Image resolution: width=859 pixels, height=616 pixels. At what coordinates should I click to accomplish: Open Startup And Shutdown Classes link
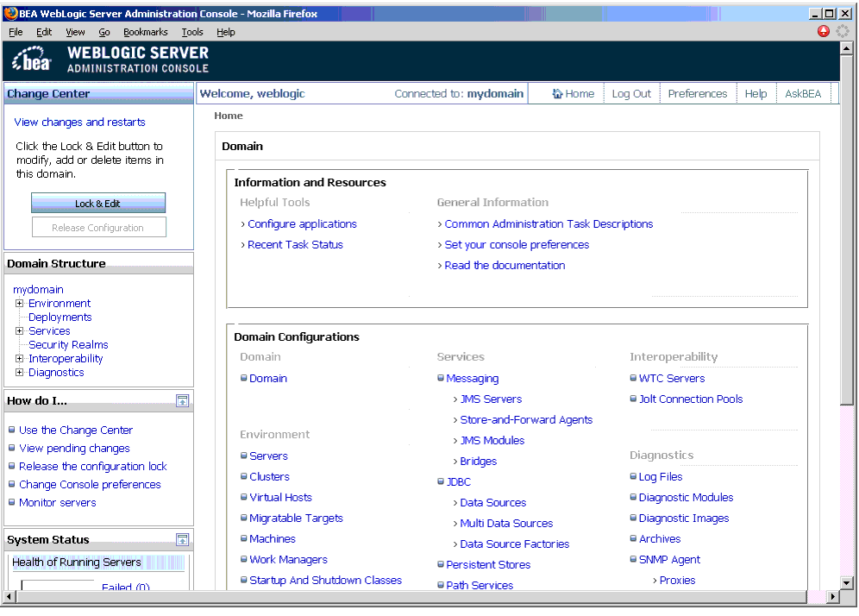point(325,580)
